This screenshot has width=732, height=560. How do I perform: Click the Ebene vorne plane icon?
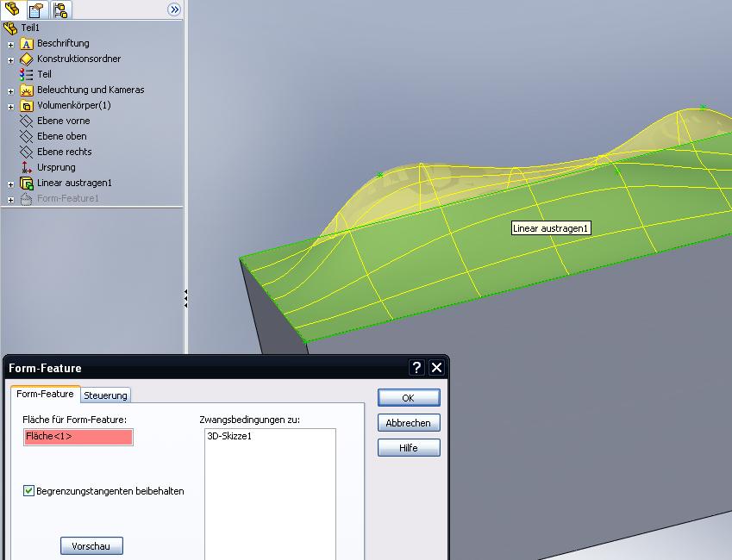(26, 121)
